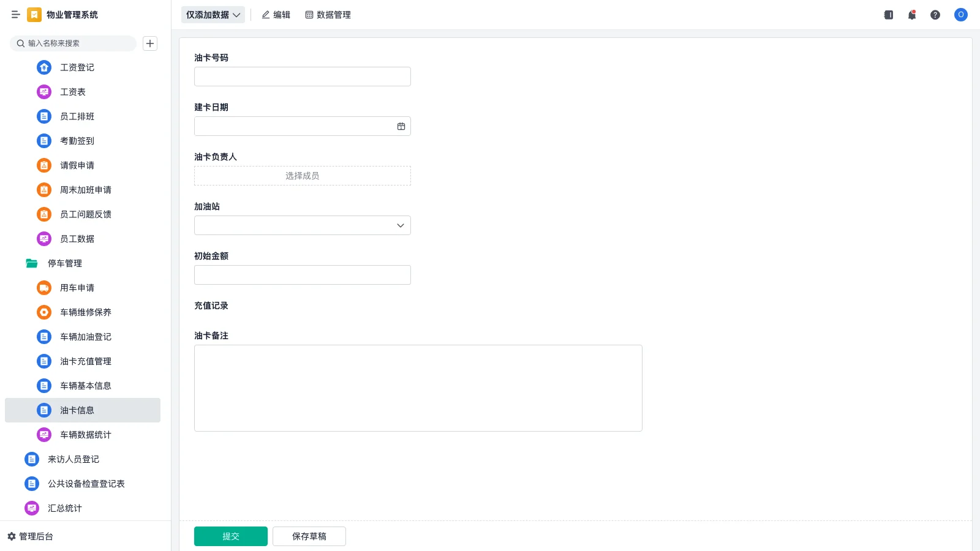Open the help question mark icon

point(935,15)
